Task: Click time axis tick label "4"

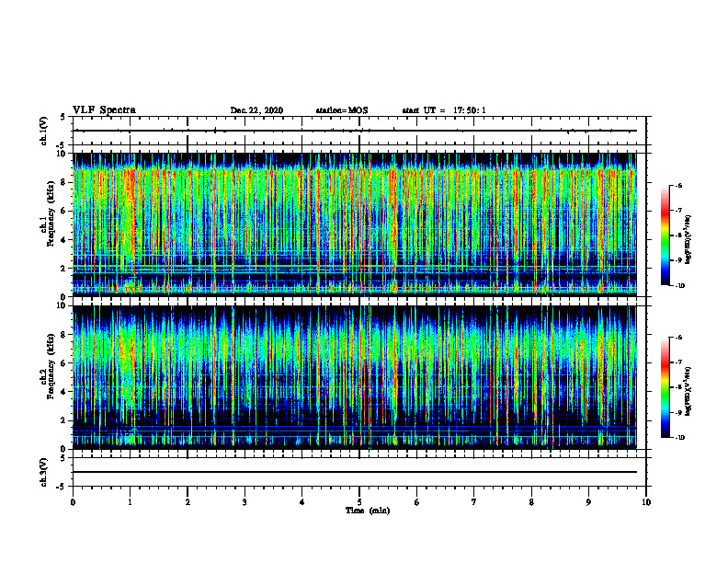Action: [x=302, y=502]
